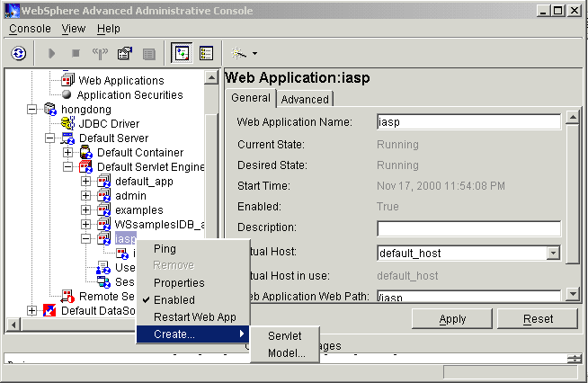Image resolution: width=588 pixels, height=383 pixels.
Task: Click the Remote Servlet Redirector icon
Action: tap(67, 296)
